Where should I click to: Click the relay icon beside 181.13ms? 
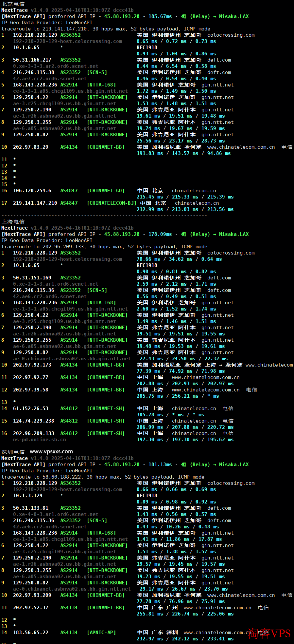[183, 464]
